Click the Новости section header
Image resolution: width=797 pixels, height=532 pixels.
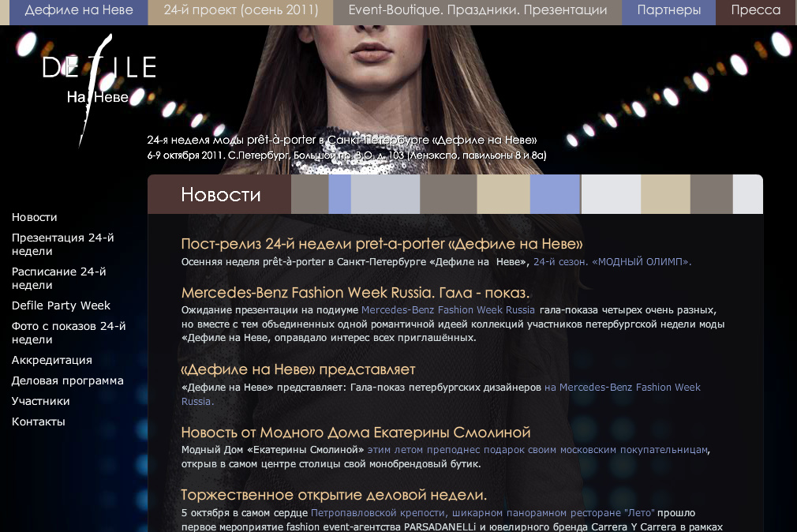pyautogui.click(x=221, y=195)
